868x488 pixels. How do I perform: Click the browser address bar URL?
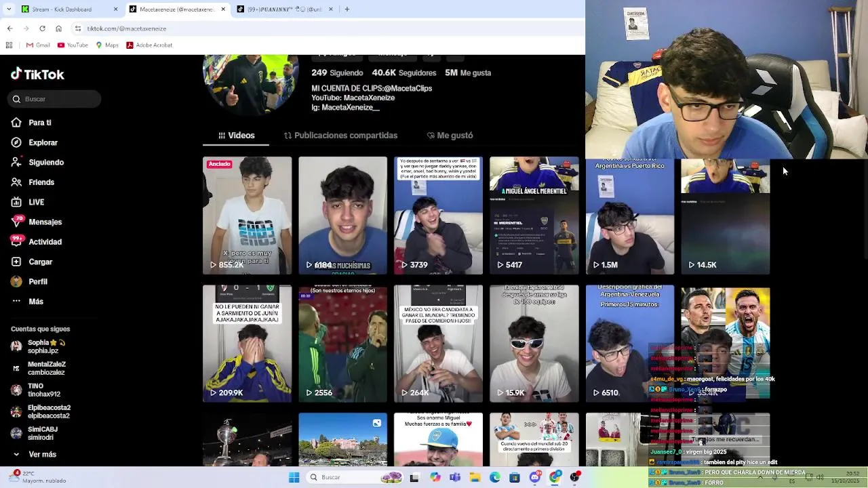click(x=127, y=28)
